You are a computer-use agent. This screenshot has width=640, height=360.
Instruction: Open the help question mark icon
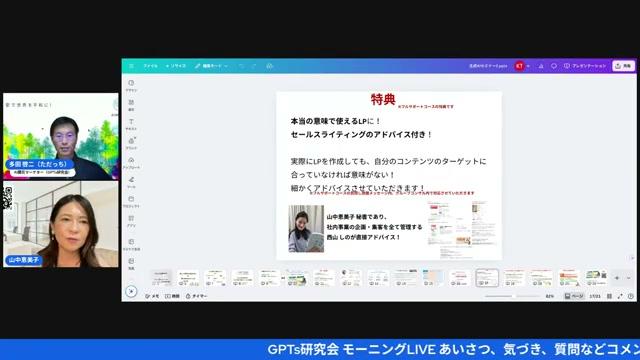coord(631,296)
